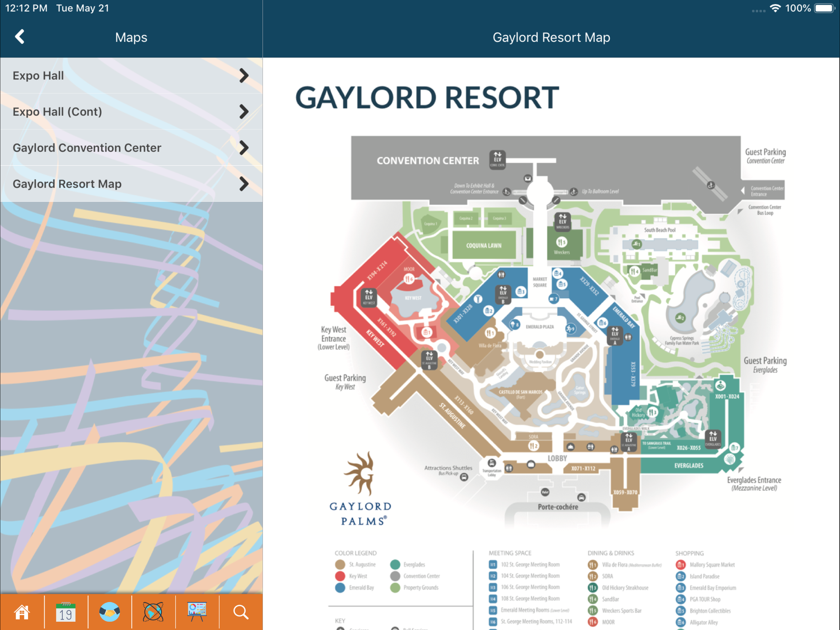Image resolution: width=840 pixels, height=630 pixels.
Task: Open the calendar schedule icon
Action: (x=66, y=612)
